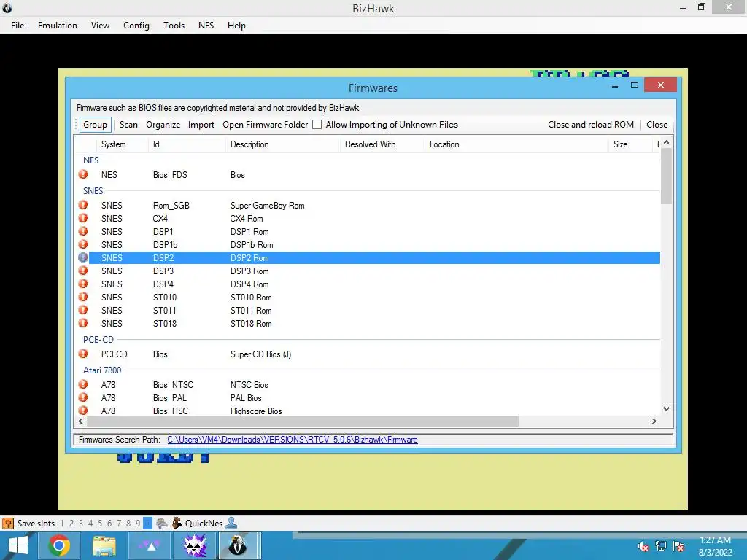Image resolution: width=747 pixels, height=560 pixels.
Task: Click the muted volume icon in the system tray
Action: [x=643, y=545]
